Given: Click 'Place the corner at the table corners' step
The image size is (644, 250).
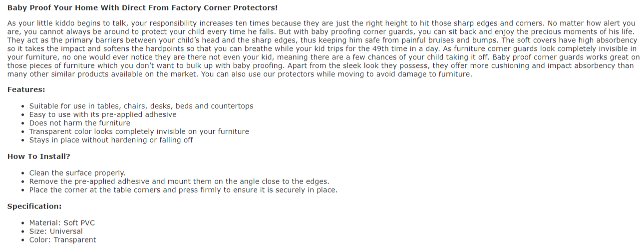Looking at the screenshot, I should pyautogui.click(x=183, y=190).
